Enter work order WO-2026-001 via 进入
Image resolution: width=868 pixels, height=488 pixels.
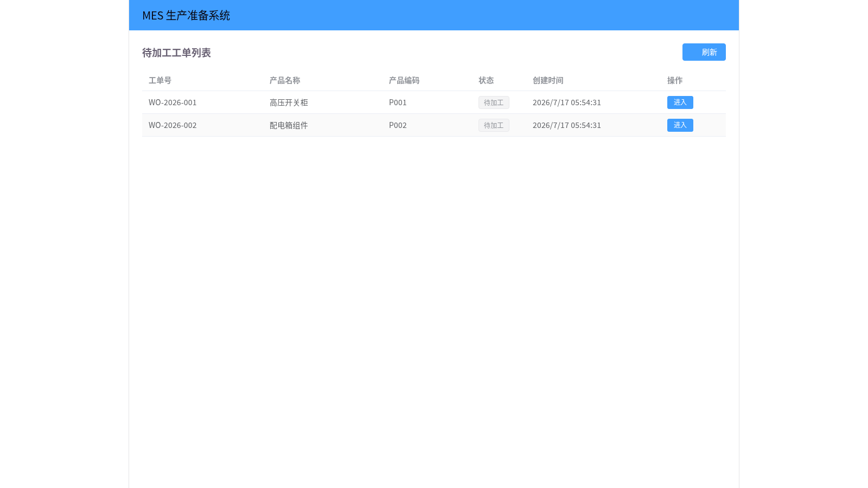[680, 102]
